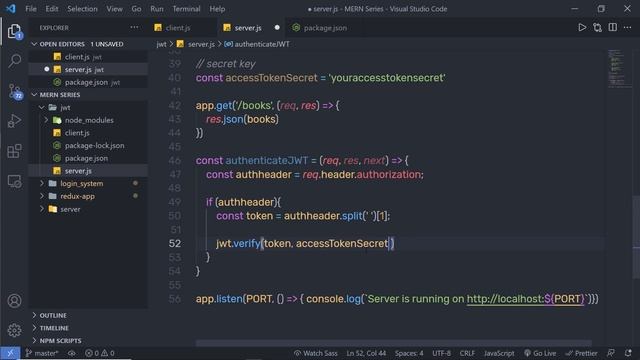
Task: Click the vertical editor scrollbar
Action: (x=636, y=237)
